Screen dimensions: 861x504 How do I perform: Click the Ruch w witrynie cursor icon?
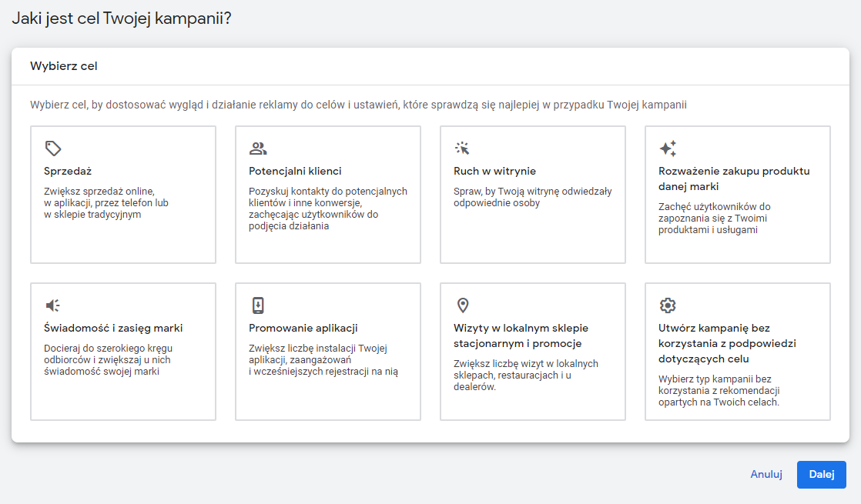click(462, 149)
